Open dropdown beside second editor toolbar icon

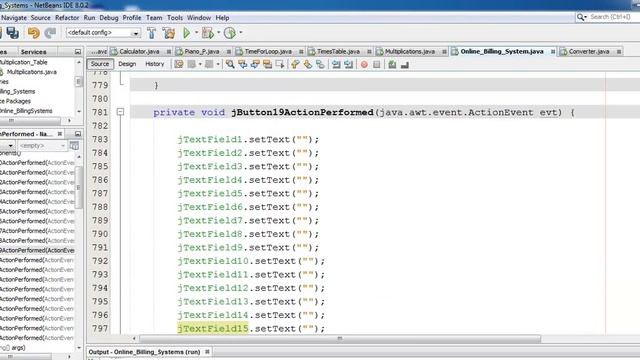pyautogui.click(x=200, y=64)
